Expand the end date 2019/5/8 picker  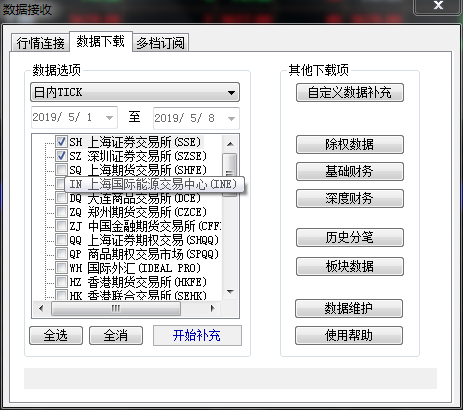(x=231, y=118)
